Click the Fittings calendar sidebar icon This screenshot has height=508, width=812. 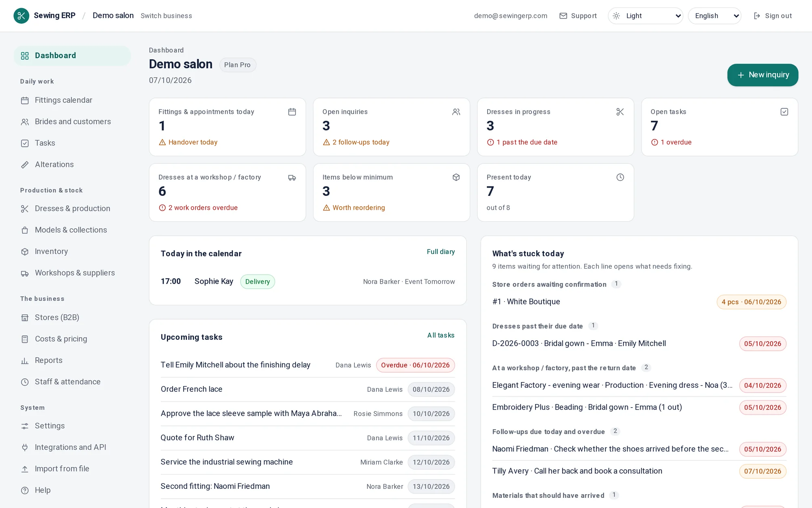25,100
